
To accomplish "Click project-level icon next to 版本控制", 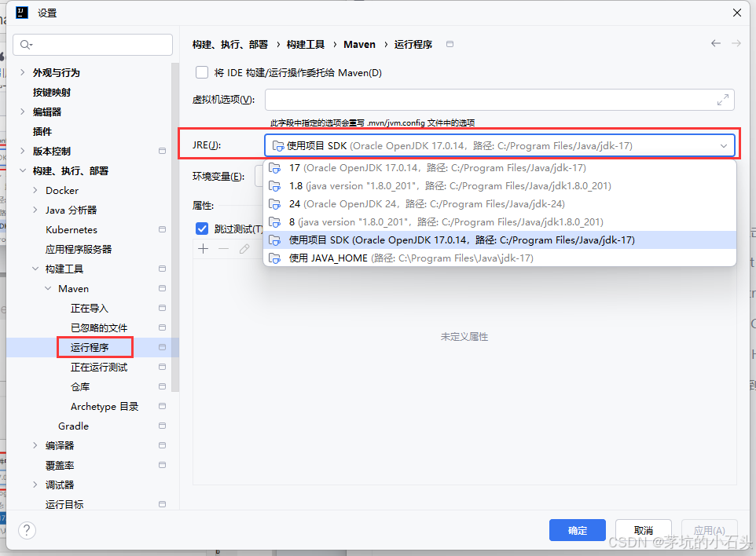I will tap(162, 151).
